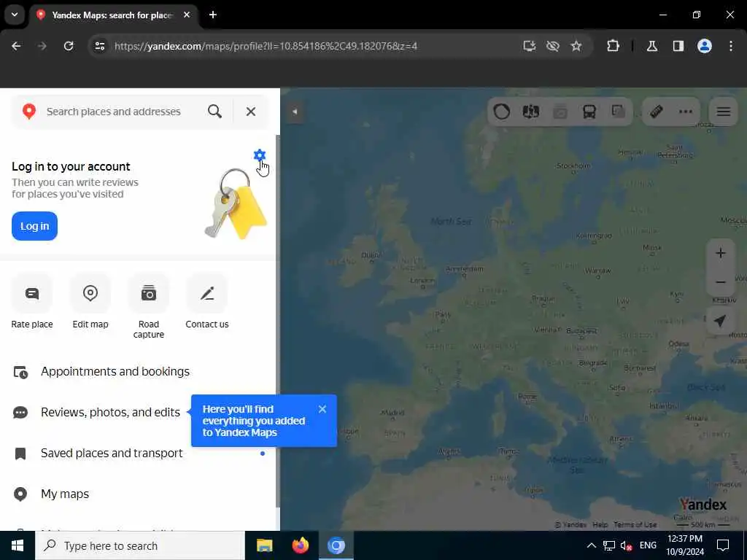747x560 pixels.
Task: Click the Windows taskbar search box
Action: [x=140, y=545]
